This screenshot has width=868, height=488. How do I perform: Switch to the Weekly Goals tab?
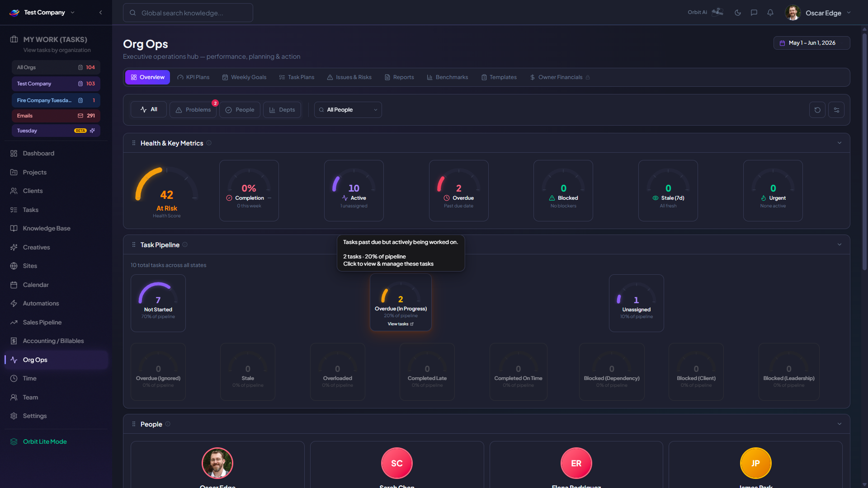pos(244,77)
